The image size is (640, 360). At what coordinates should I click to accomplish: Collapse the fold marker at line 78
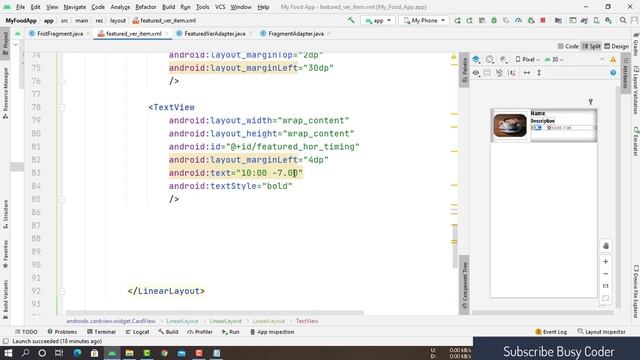[62, 107]
